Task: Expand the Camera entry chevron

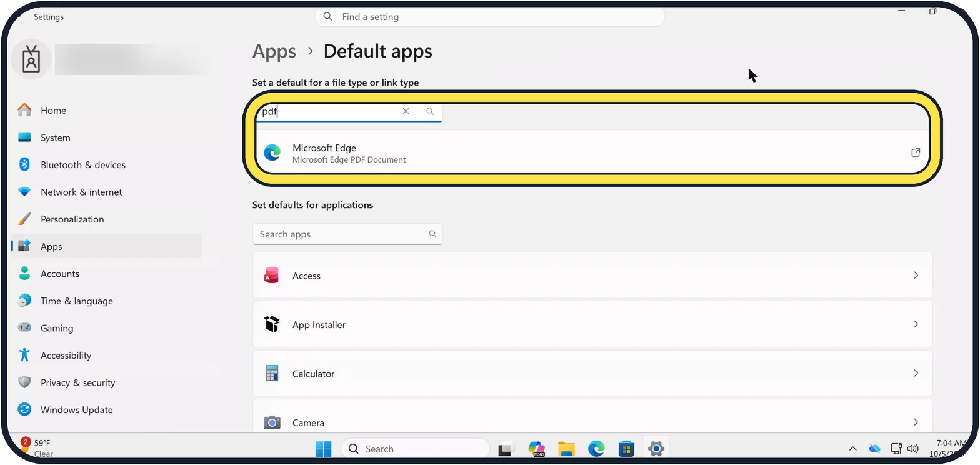Action: [x=916, y=422]
